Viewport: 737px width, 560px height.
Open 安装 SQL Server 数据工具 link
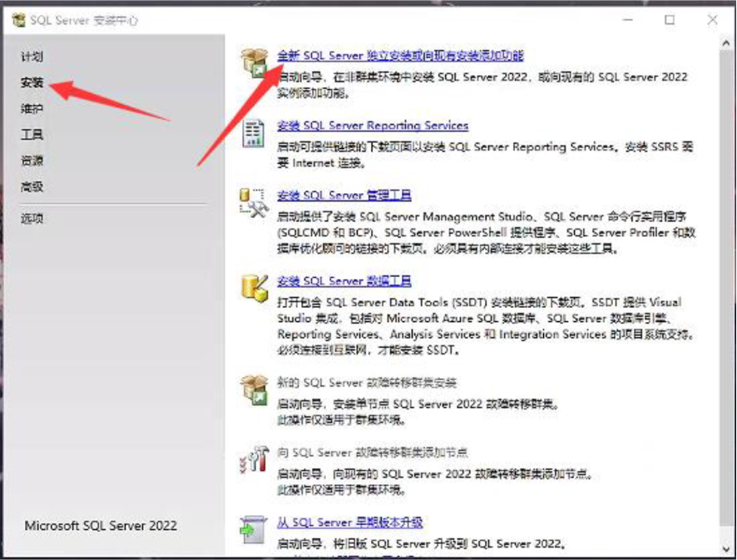pos(344,281)
